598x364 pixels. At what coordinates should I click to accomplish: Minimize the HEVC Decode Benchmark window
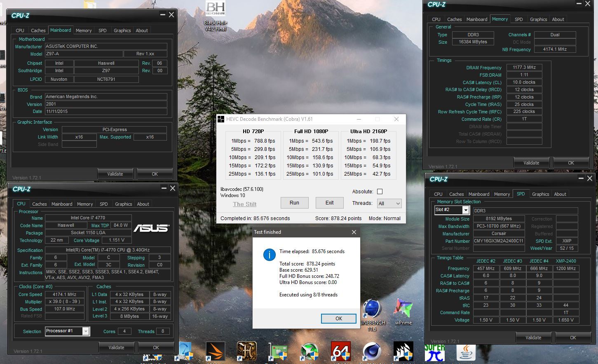tap(359, 119)
